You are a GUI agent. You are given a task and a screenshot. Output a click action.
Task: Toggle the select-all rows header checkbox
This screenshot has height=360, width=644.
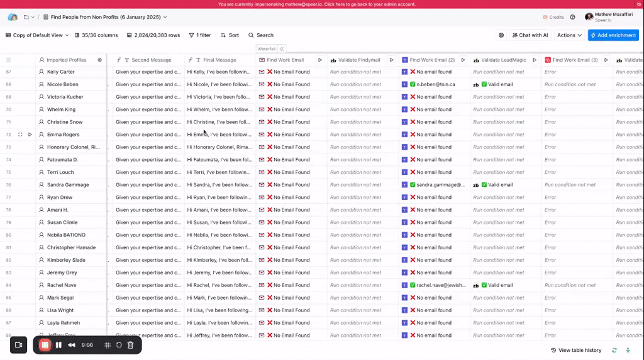(9, 60)
